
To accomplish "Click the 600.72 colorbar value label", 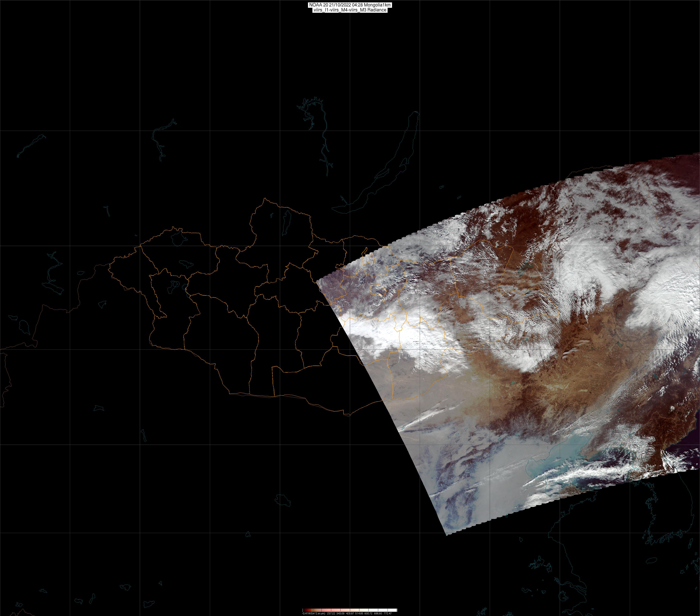I will (x=369, y=614).
